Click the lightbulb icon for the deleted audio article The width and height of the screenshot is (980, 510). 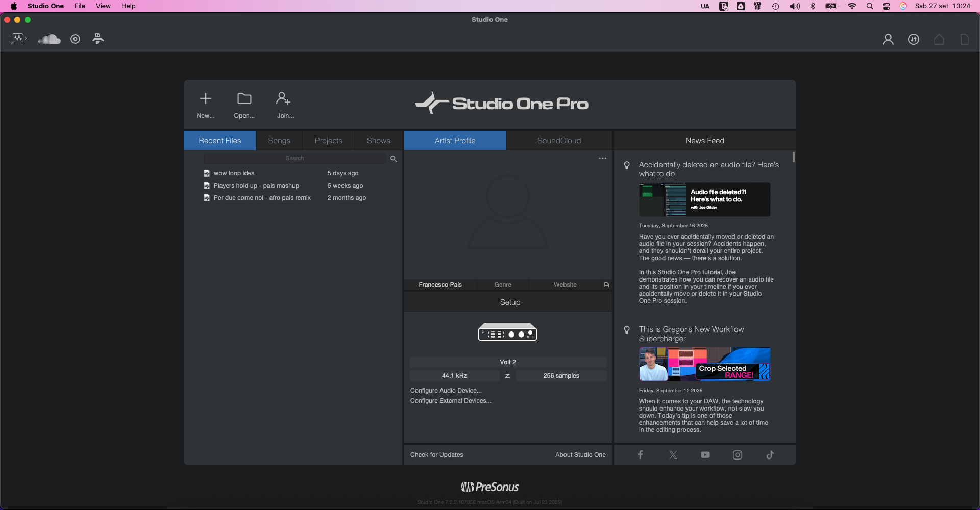[x=627, y=165]
